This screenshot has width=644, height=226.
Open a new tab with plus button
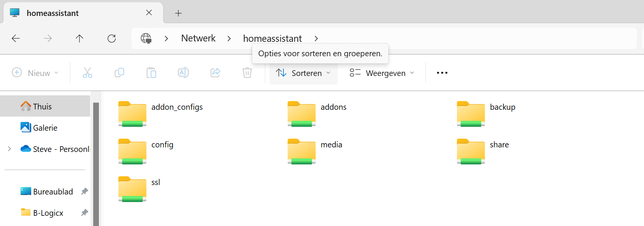(x=178, y=13)
